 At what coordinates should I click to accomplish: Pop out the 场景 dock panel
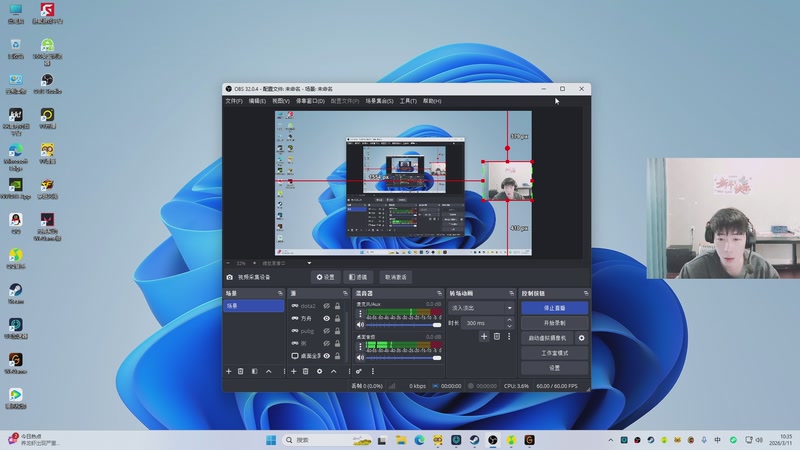click(280, 293)
